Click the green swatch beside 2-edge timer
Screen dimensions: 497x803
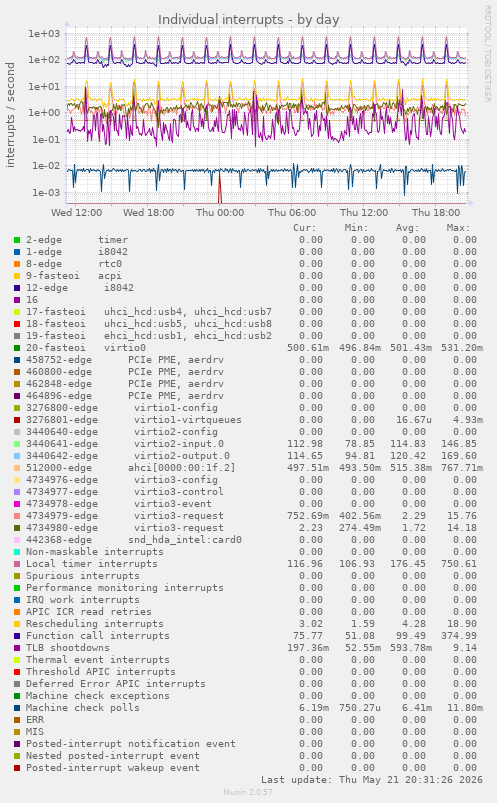click(x=17, y=240)
